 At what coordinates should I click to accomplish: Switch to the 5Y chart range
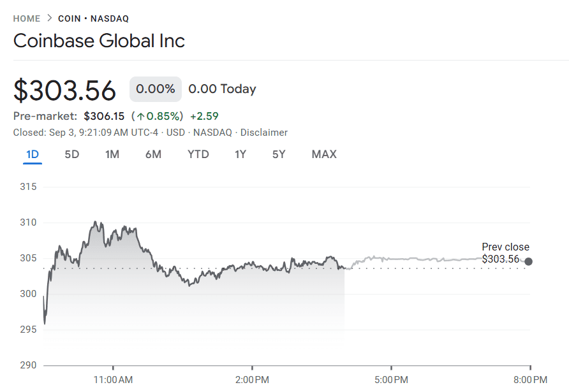pos(279,154)
